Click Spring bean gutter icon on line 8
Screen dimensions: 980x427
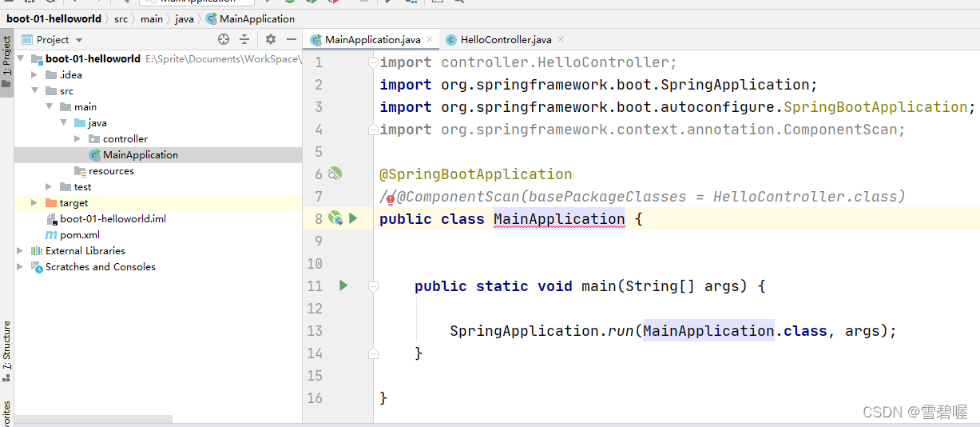pyautogui.click(x=335, y=217)
